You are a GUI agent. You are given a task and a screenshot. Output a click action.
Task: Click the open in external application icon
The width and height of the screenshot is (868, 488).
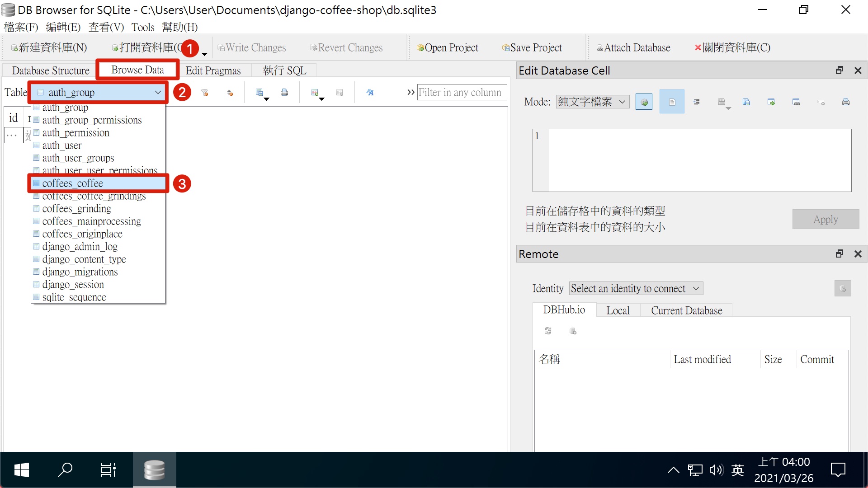coord(796,102)
